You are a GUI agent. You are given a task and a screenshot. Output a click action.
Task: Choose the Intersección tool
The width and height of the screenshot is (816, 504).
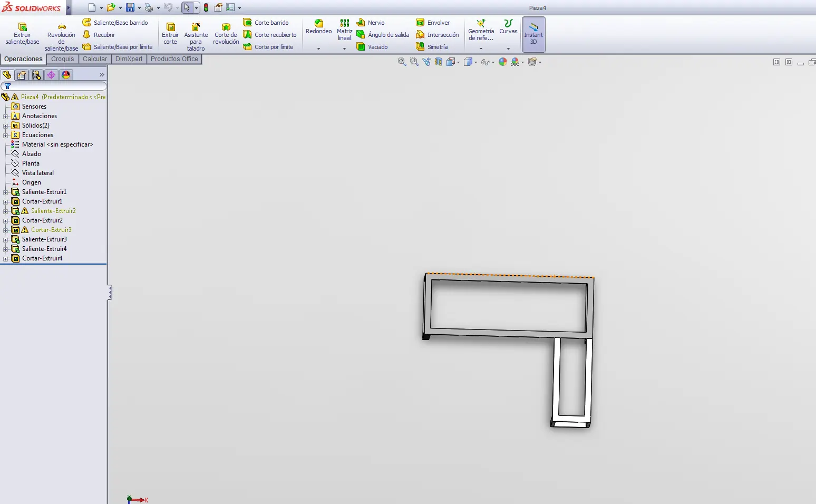438,35
